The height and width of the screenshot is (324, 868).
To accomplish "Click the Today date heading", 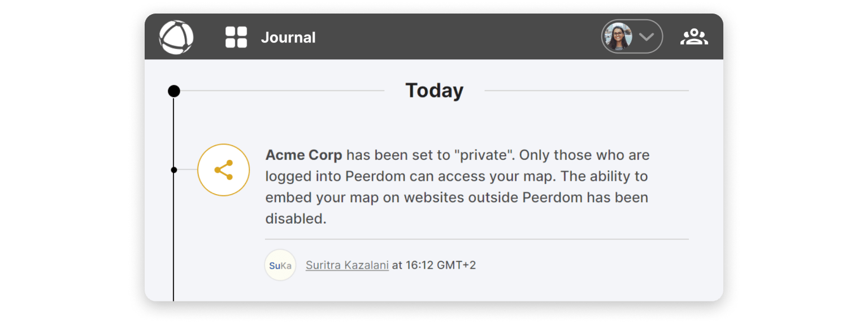I will pos(435,90).
